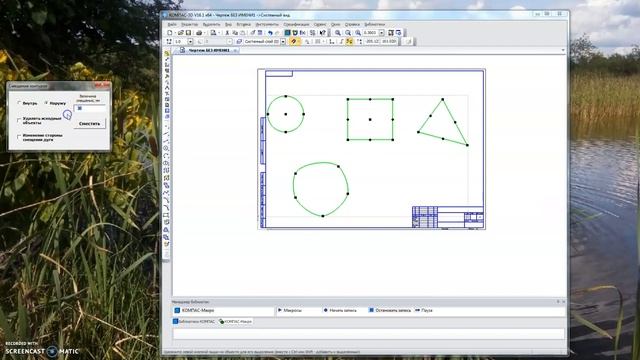Image resolution: width=640 pixels, height=360 pixels.
Task: Open the zoom scale dropdown
Action: click(x=382, y=33)
